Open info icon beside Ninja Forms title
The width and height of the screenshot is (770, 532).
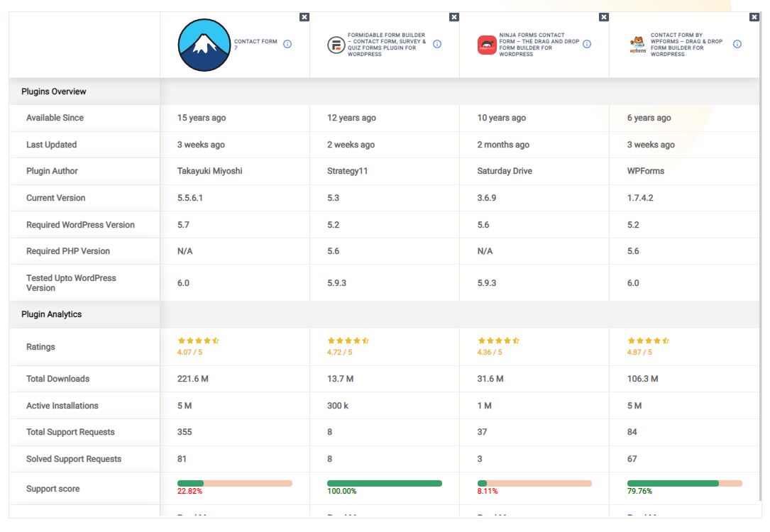click(587, 44)
